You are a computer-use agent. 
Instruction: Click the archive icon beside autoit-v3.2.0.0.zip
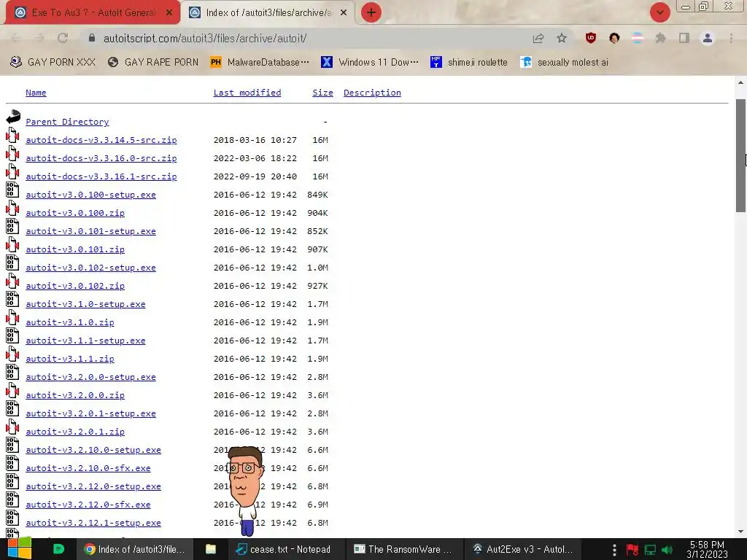pos(12,391)
